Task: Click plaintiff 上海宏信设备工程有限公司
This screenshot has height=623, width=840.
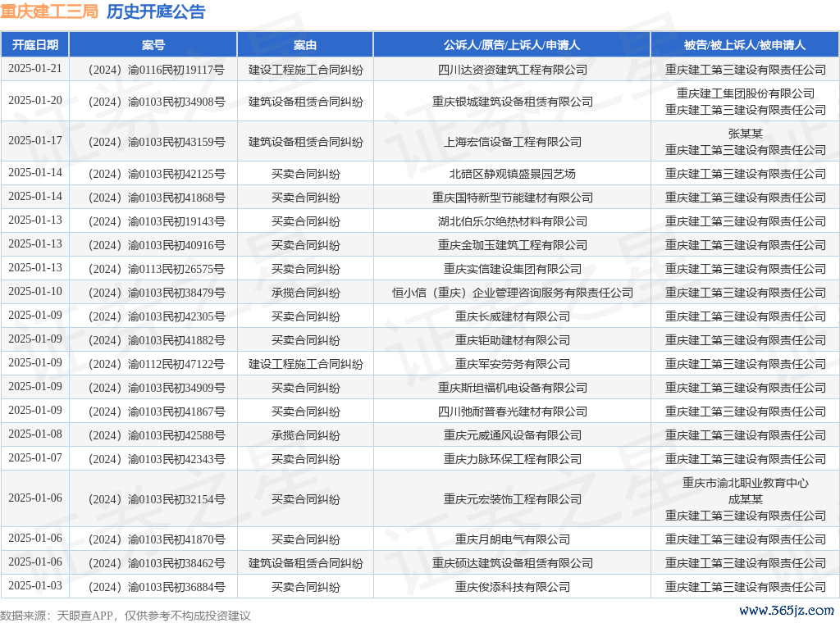Action: pyautogui.click(x=512, y=142)
